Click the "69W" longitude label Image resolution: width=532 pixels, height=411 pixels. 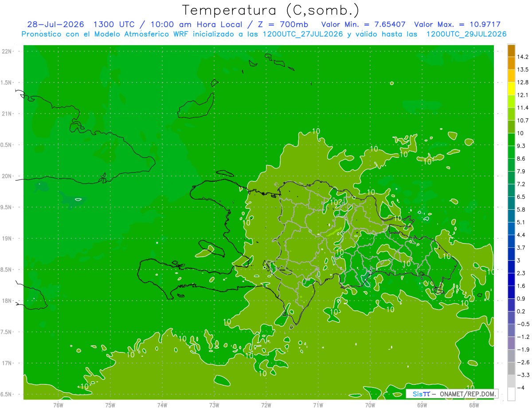click(x=422, y=405)
